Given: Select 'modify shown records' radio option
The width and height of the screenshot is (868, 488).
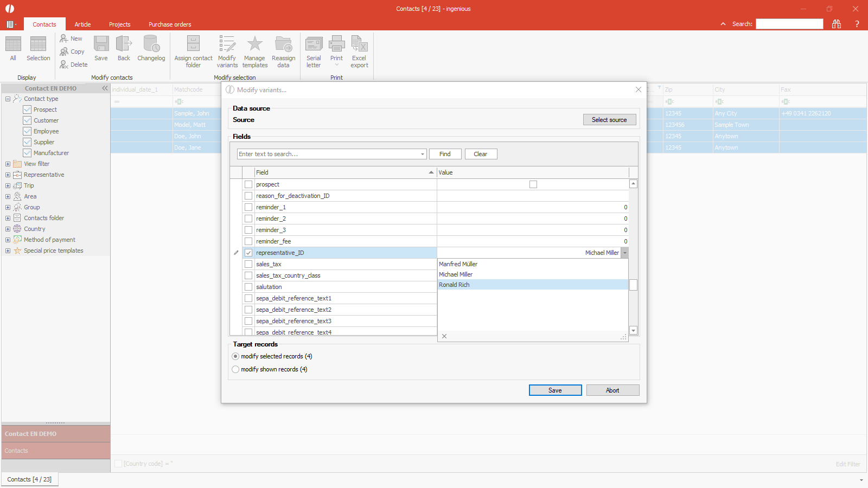Looking at the screenshot, I should (235, 369).
